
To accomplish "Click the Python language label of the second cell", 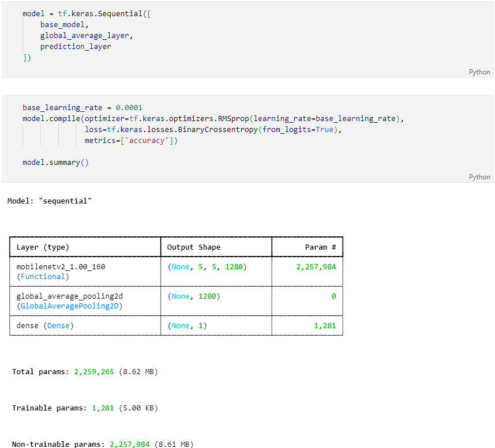I will (x=479, y=177).
